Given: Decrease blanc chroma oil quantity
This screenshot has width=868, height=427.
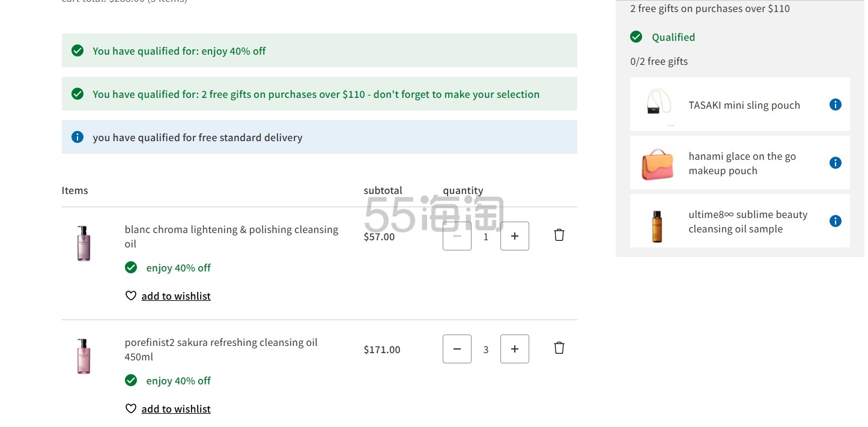Looking at the screenshot, I should 457,236.
